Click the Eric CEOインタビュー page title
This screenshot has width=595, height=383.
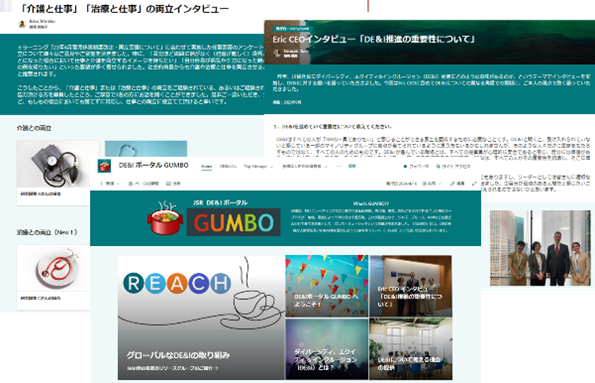[373, 39]
